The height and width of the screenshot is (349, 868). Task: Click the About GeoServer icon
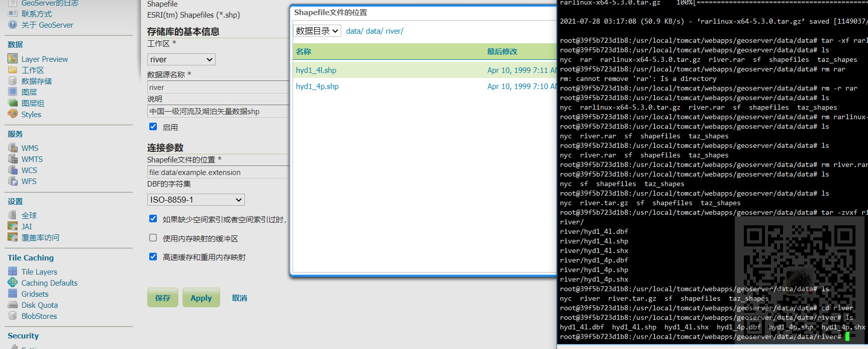(13, 25)
